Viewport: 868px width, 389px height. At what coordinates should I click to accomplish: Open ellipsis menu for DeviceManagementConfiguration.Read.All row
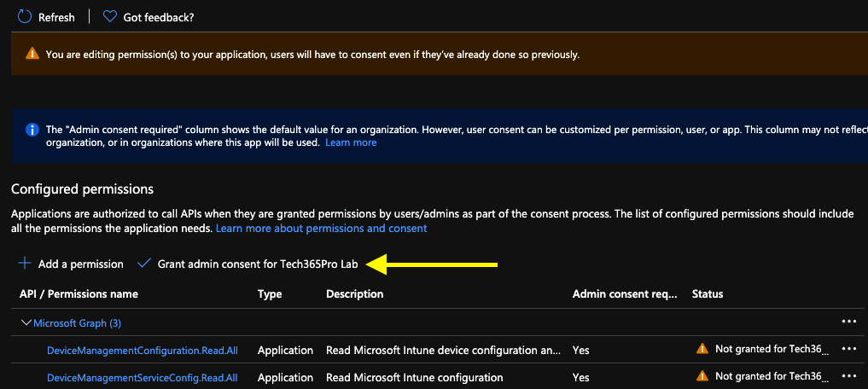pyautogui.click(x=848, y=349)
